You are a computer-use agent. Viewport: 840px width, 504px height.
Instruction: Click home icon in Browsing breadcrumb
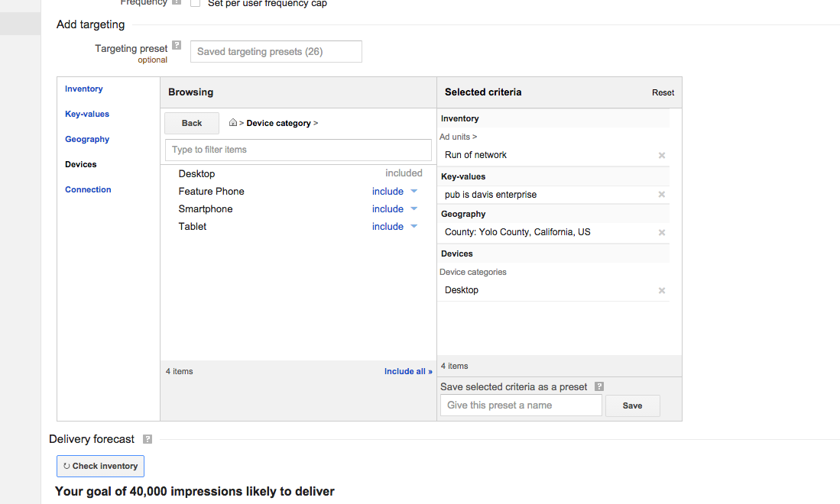click(x=233, y=123)
